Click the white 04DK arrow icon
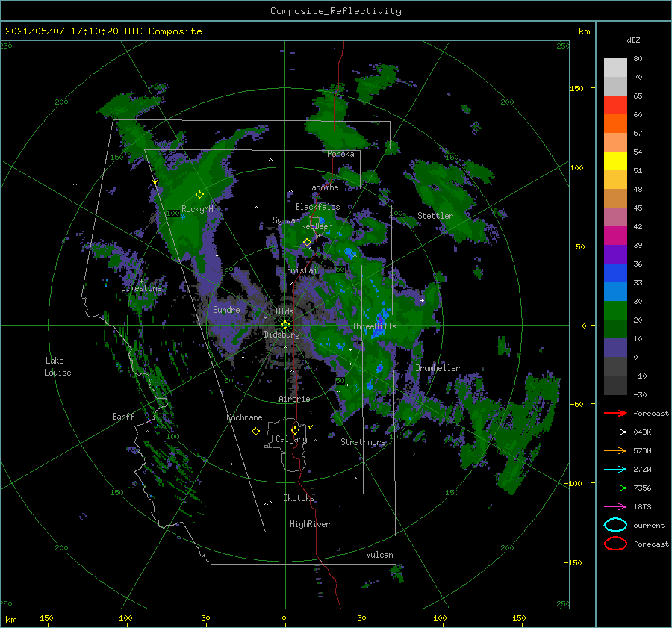The image size is (672, 628). click(x=615, y=432)
